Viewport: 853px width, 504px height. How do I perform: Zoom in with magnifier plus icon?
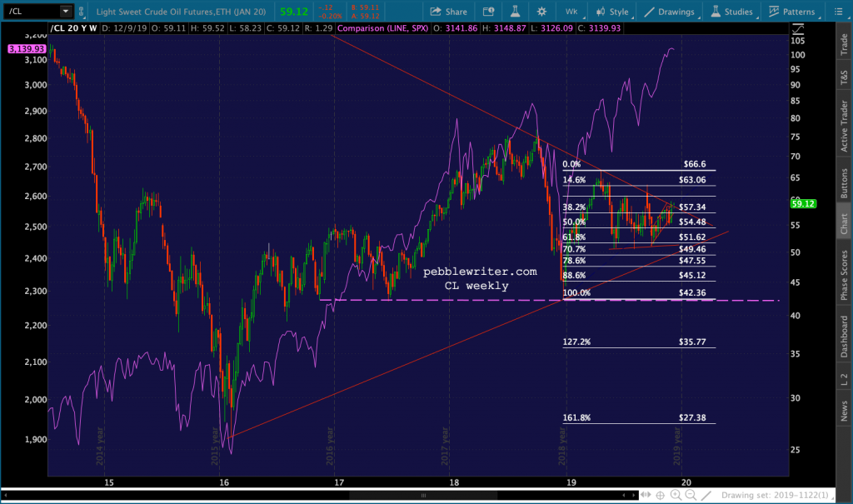676,495
